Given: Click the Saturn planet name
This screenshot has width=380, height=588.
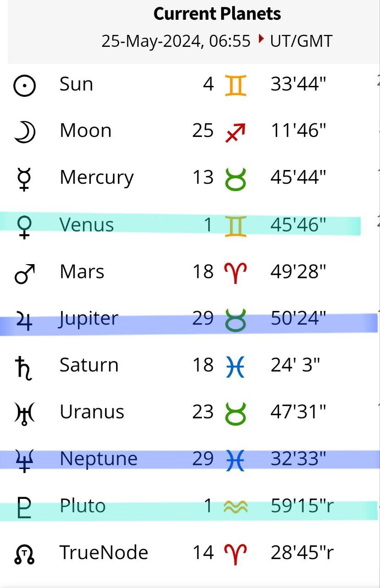Looking at the screenshot, I should pos(89,365).
